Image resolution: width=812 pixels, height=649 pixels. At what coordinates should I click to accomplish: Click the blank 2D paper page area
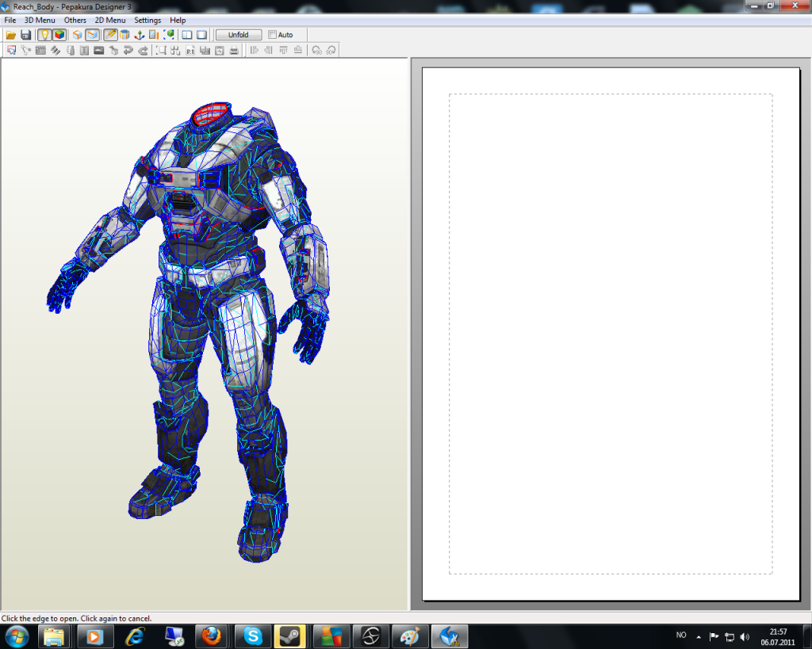tap(611, 333)
